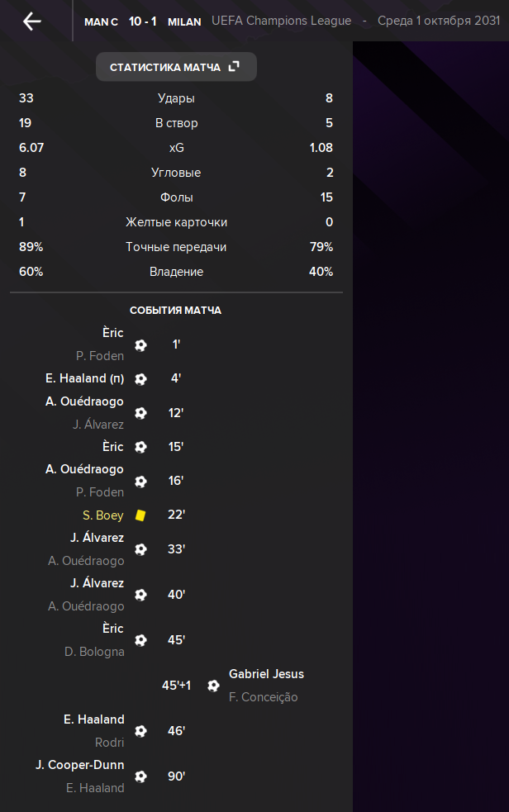Open Gabriel Jesus player profile

click(267, 674)
